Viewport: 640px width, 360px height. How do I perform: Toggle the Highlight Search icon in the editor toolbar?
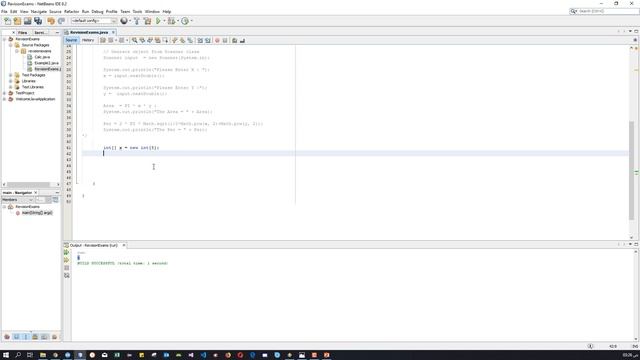pyautogui.click(x=158, y=40)
